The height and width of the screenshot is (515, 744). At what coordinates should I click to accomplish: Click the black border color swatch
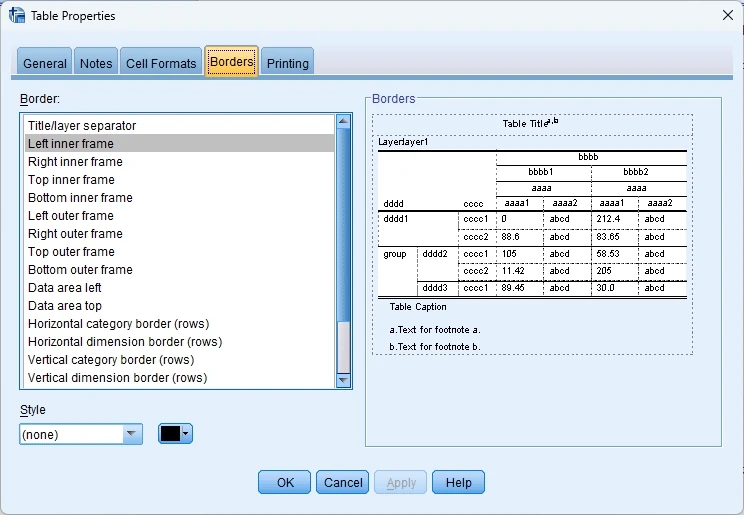[170, 434]
